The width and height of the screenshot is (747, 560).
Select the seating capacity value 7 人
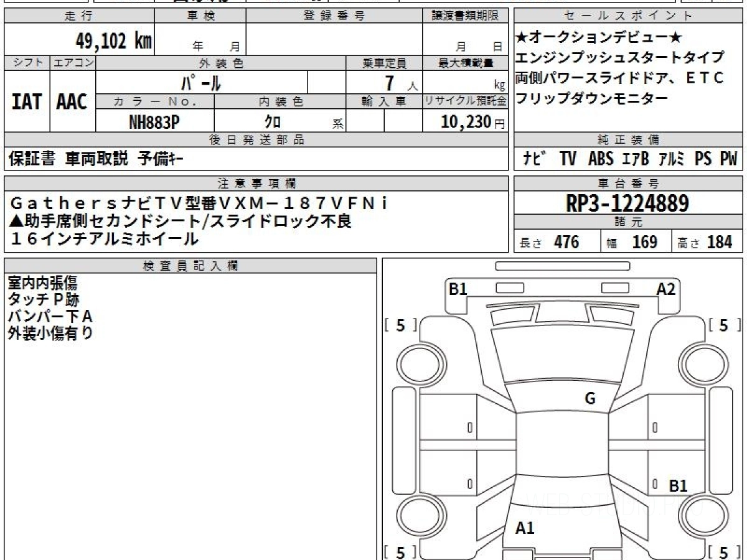click(x=401, y=83)
